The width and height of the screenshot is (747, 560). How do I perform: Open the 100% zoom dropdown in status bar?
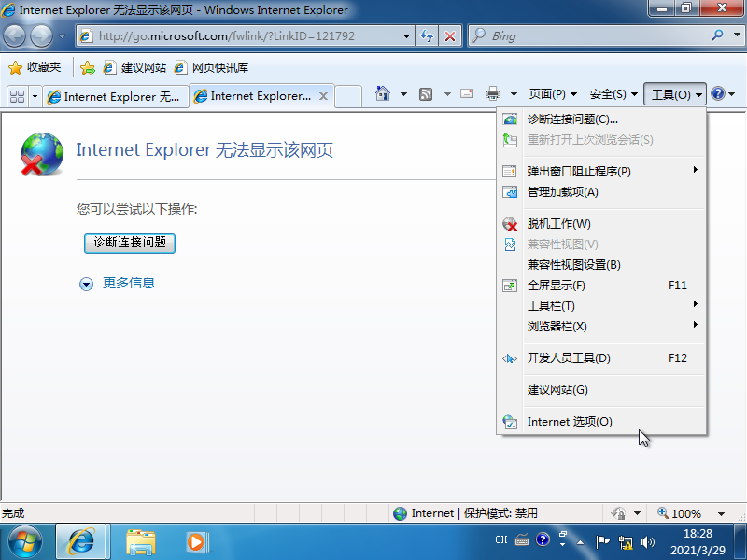689,512
